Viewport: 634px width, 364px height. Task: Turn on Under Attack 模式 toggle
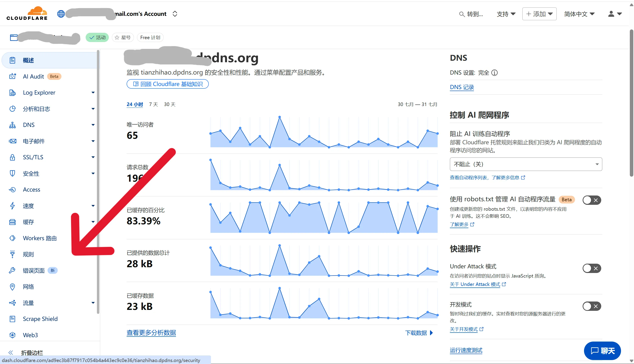click(x=591, y=268)
